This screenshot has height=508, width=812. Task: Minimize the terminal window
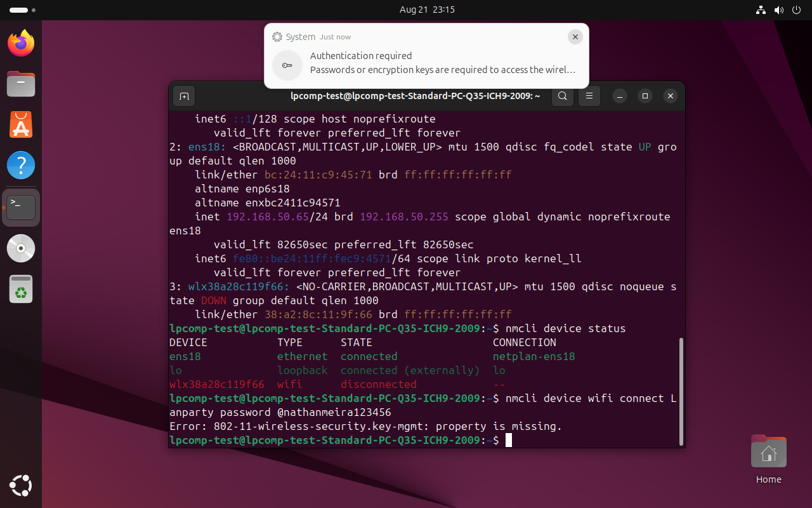620,96
